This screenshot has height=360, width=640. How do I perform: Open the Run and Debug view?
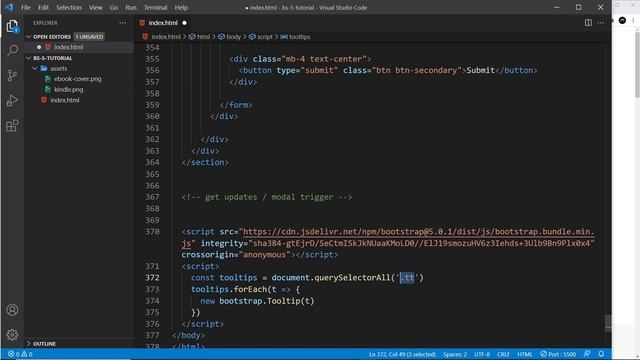point(12,100)
